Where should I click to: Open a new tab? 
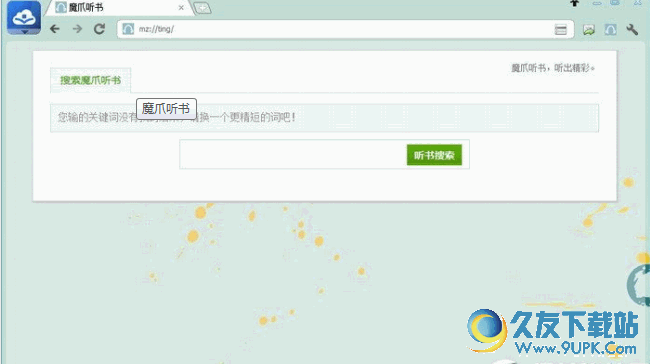pos(202,8)
